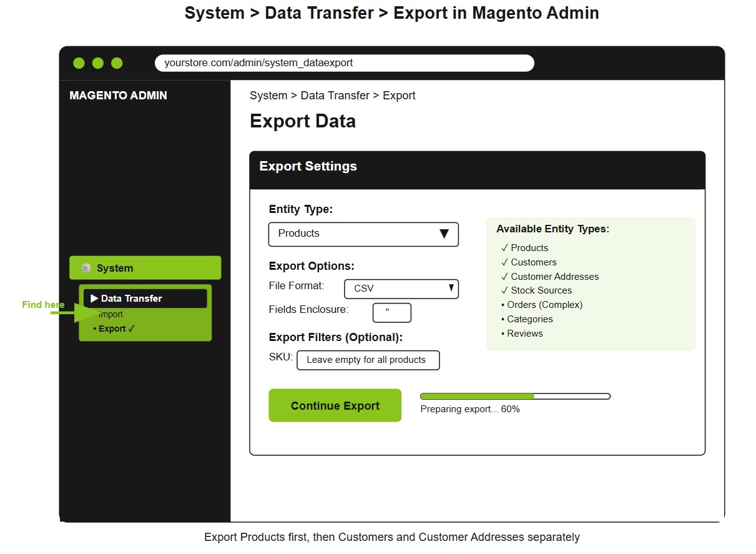
Task: Click the Data Transfer triangle icon
Action: pos(94,299)
